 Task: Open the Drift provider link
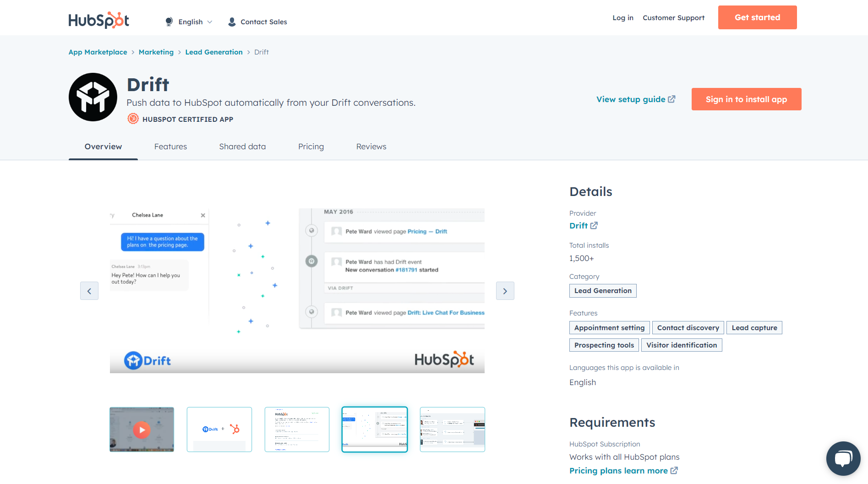tap(579, 225)
